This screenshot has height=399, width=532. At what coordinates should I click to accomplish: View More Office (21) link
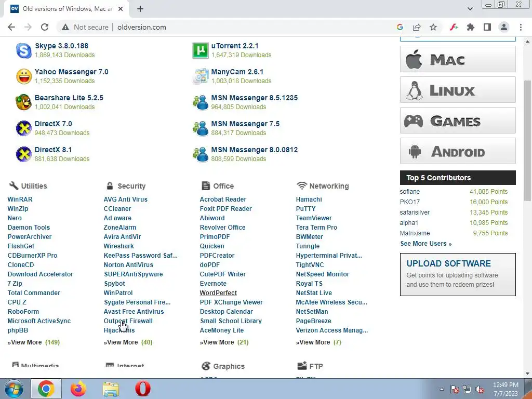(x=224, y=342)
